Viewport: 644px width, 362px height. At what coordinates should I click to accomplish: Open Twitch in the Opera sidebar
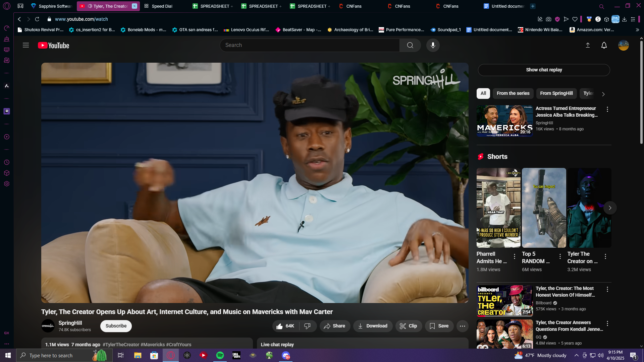7,111
